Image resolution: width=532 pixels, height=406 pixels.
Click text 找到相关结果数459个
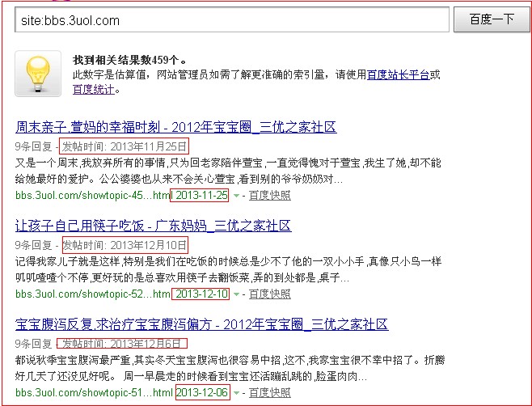(x=129, y=60)
